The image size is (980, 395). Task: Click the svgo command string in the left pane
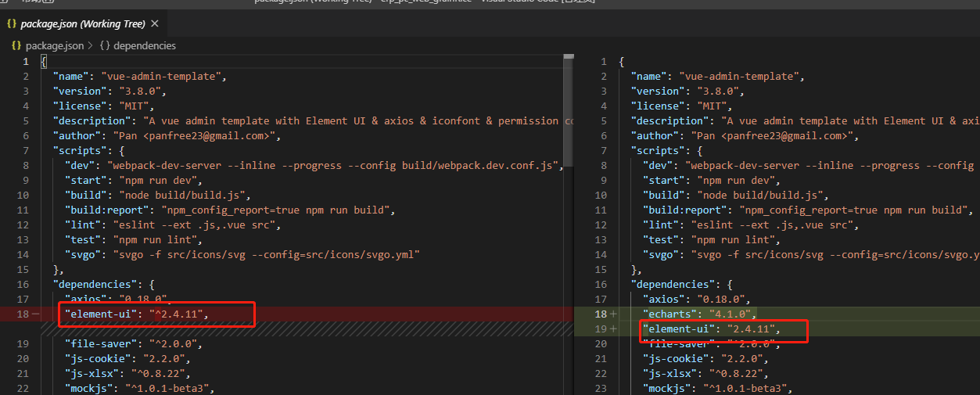point(267,255)
